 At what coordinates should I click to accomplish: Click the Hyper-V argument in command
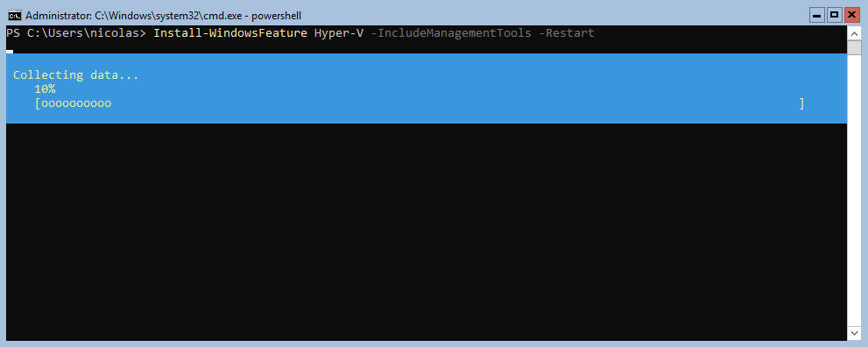pos(339,33)
